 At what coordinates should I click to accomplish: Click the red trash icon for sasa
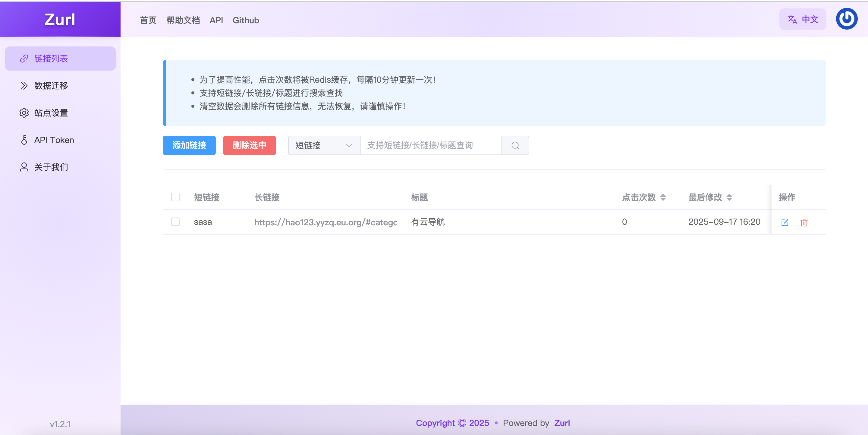804,222
